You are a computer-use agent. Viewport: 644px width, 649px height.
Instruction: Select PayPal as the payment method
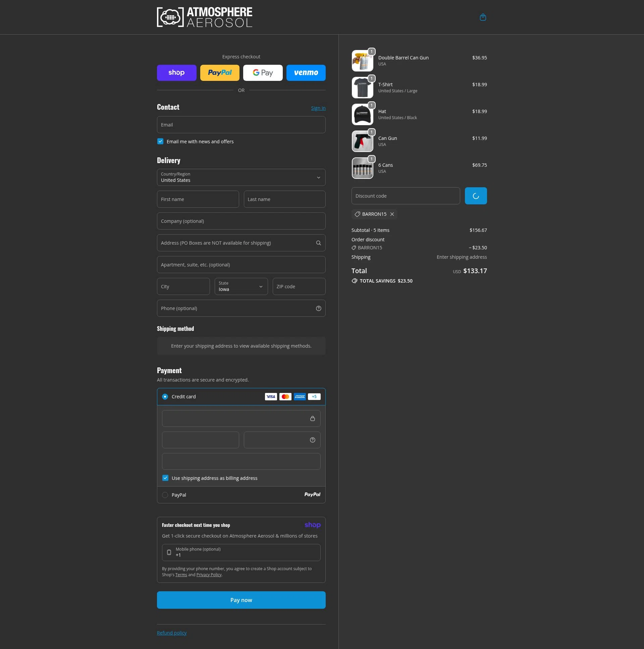(165, 495)
